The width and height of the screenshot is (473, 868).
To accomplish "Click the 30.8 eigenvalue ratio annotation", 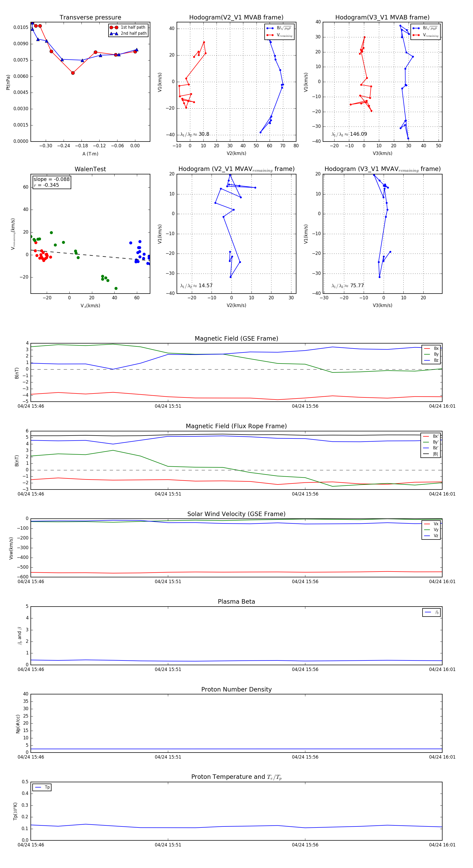I will (203, 134).
